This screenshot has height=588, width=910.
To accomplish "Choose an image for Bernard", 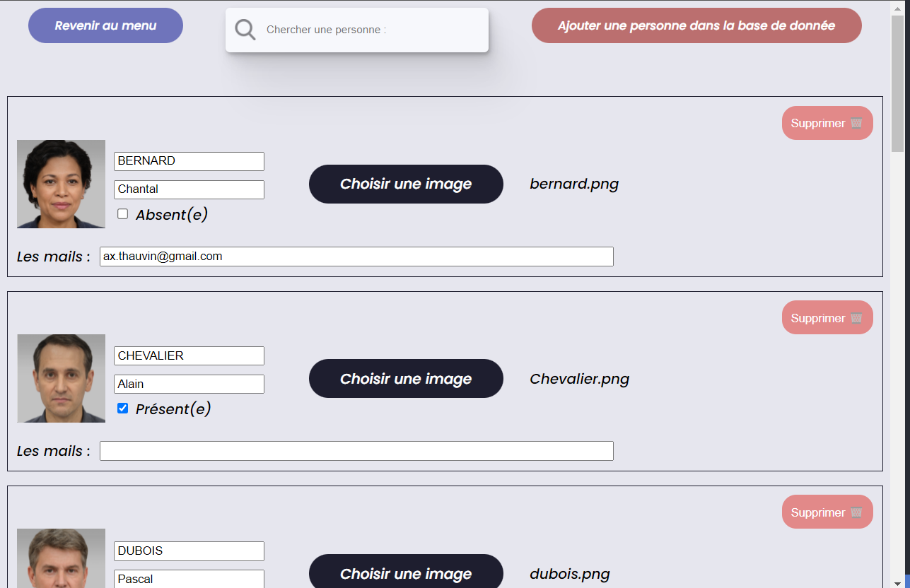I will (x=406, y=184).
